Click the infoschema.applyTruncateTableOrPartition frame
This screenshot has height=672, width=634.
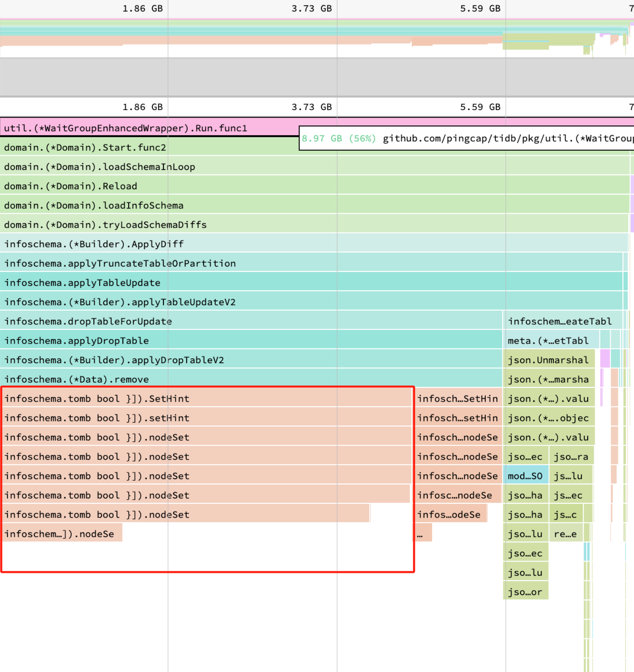click(x=120, y=263)
